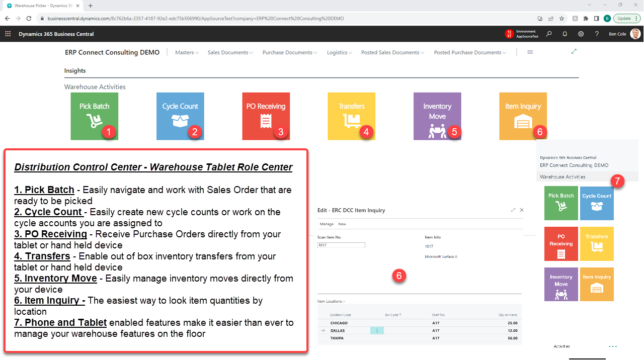644x362 pixels.
Task: Open the notifications bell
Action: [565, 34]
